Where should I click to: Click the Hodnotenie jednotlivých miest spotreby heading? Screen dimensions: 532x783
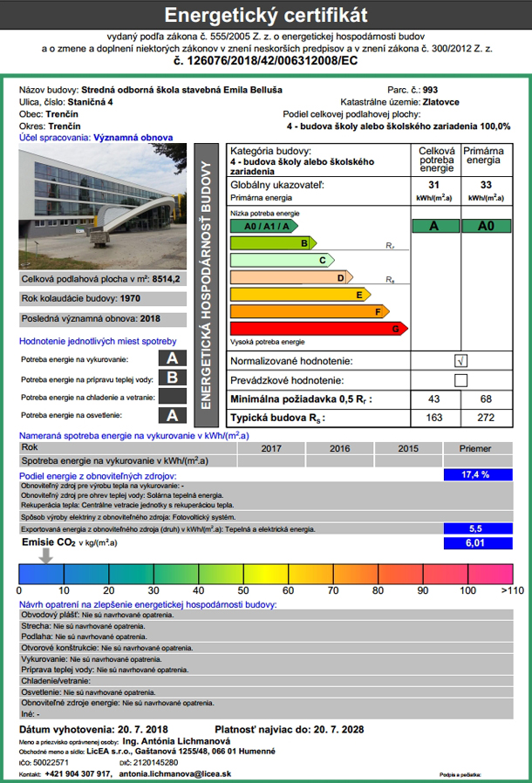coord(98,341)
